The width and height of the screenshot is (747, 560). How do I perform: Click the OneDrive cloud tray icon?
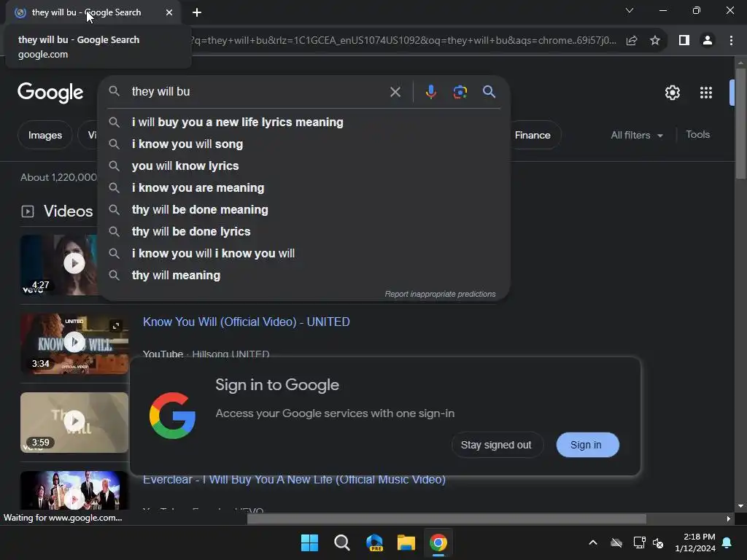(x=616, y=542)
